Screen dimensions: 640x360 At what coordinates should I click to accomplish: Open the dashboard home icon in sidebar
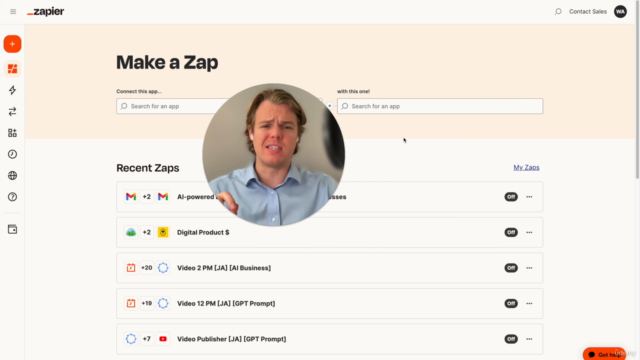click(12, 69)
